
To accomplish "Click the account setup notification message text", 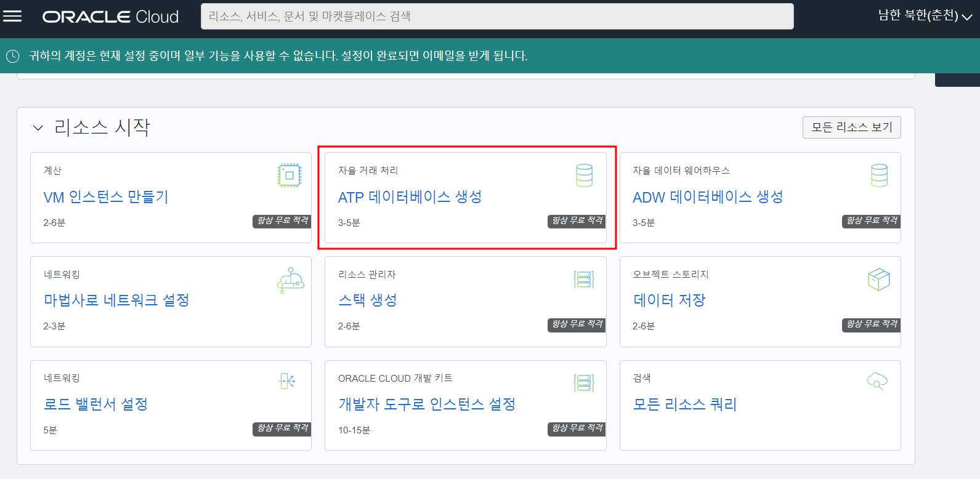I will pos(278,56).
